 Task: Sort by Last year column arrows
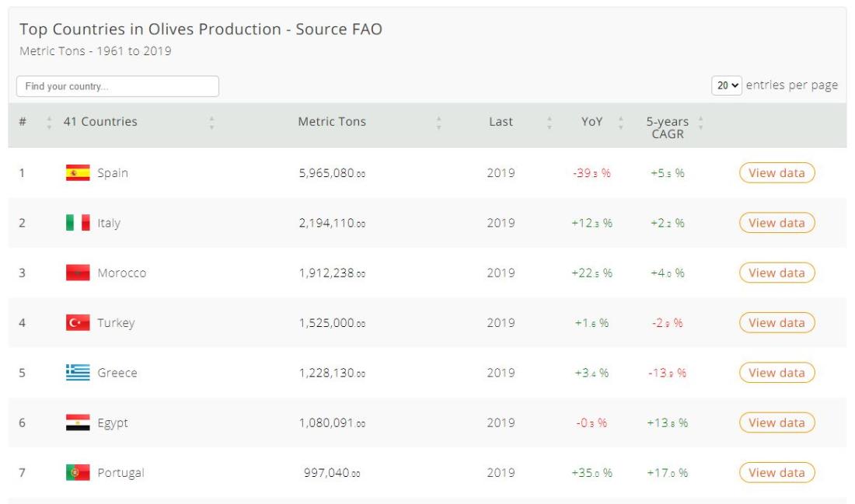pyautogui.click(x=549, y=123)
